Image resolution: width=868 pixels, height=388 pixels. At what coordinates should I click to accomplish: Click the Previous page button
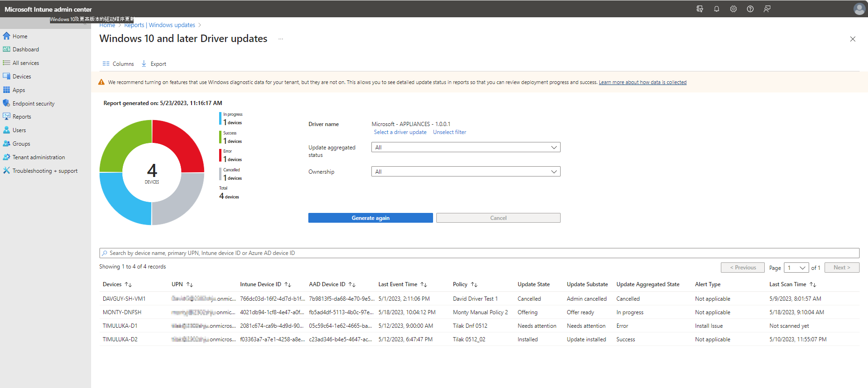pyautogui.click(x=743, y=268)
